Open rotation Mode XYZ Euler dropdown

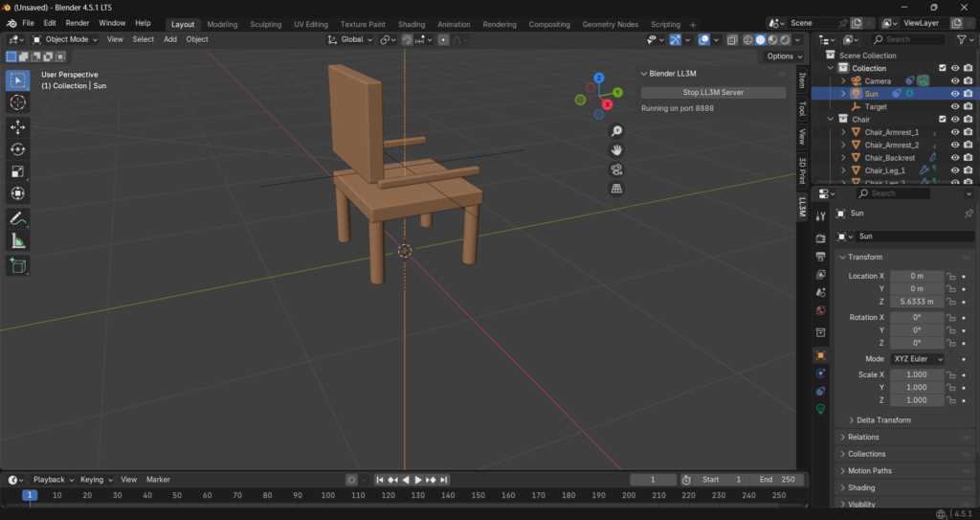[x=917, y=359]
